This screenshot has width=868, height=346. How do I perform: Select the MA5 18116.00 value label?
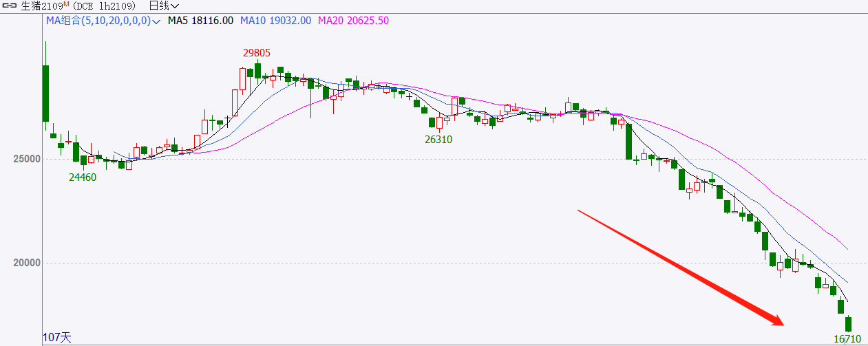coord(200,21)
